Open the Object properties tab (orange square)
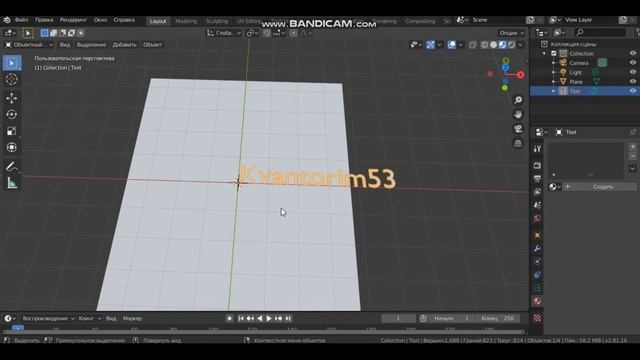 537,235
